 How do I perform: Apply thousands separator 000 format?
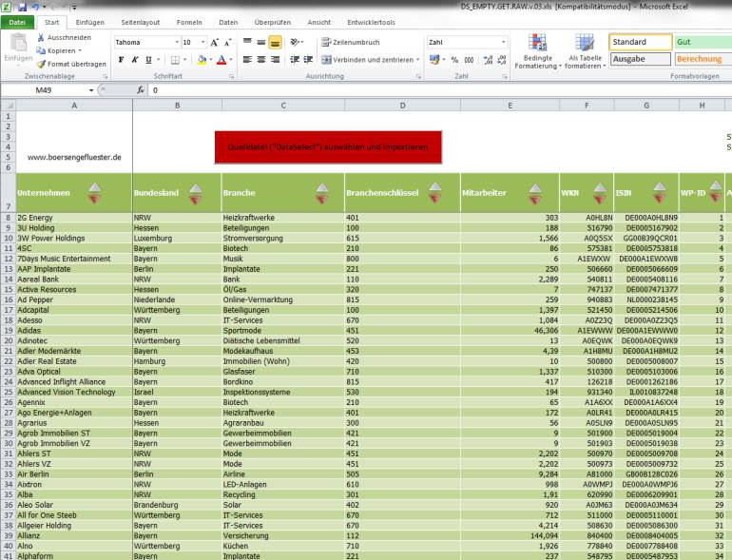[x=470, y=60]
